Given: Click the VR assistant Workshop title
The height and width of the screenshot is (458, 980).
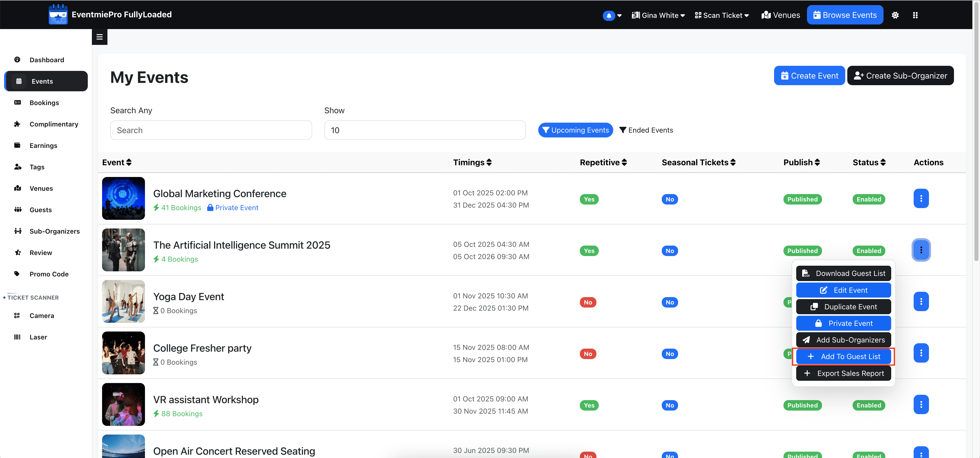Looking at the screenshot, I should coord(205,399).
